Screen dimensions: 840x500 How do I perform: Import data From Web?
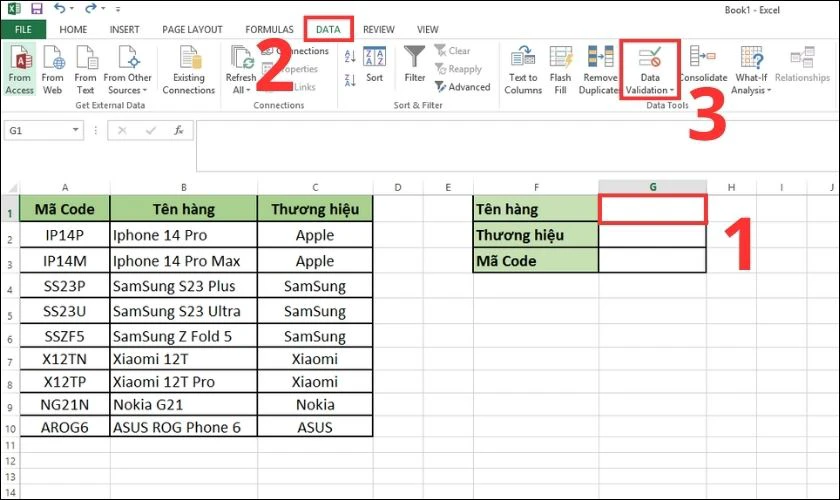click(52, 70)
